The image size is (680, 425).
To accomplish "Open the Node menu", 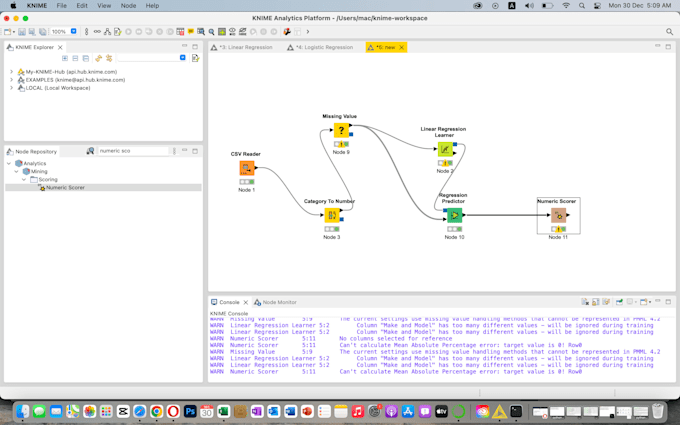I will point(128,6).
